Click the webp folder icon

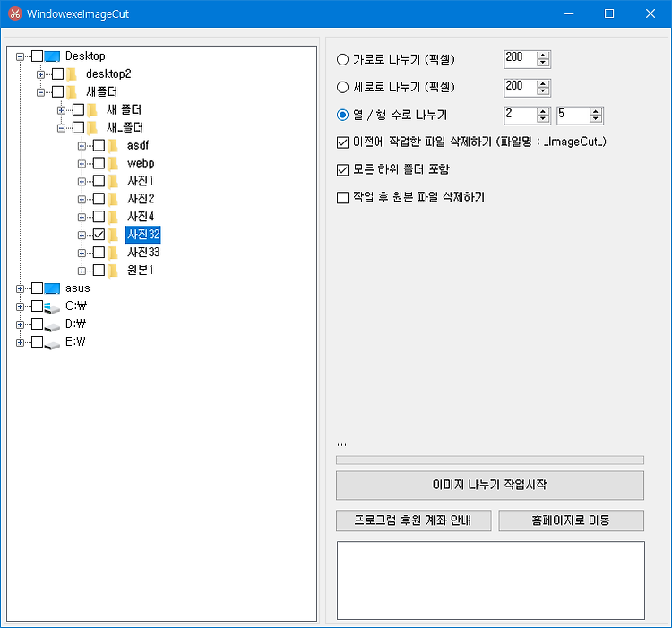coord(113,164)
